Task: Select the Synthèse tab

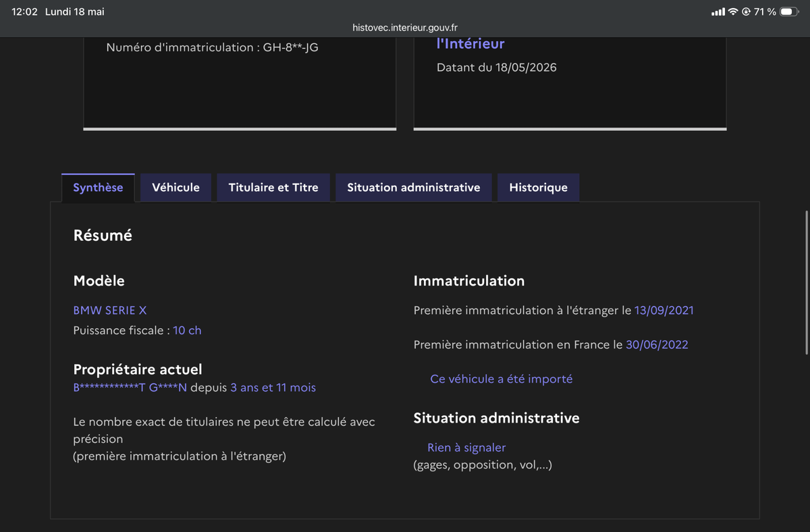Action: pos(98,188)
